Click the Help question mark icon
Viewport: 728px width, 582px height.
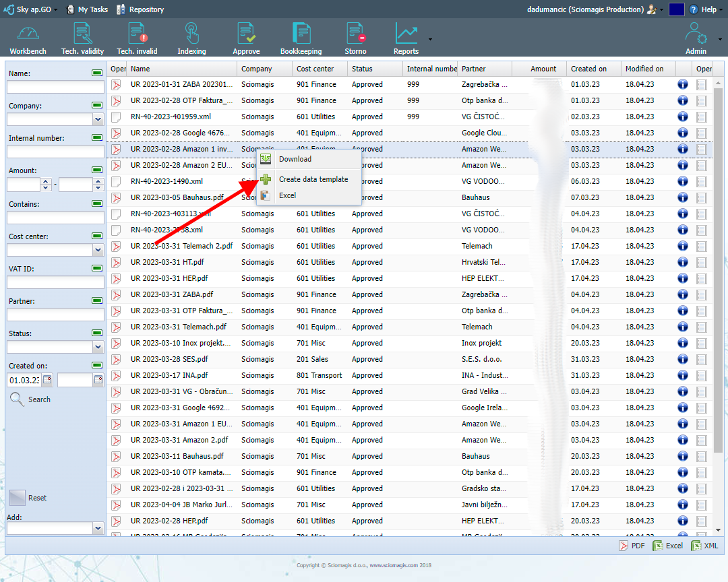click(x=694, y=9)
